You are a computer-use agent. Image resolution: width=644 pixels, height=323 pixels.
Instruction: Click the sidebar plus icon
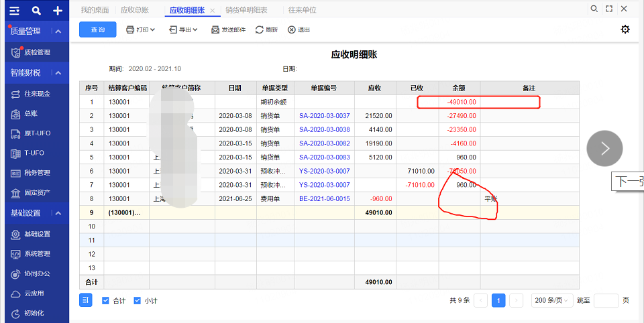pos(58,11)
